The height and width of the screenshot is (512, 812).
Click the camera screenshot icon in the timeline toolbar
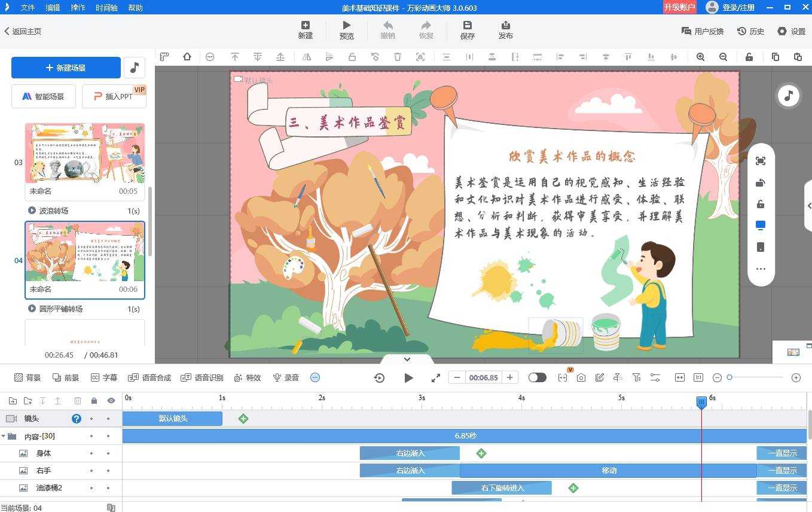581,377
